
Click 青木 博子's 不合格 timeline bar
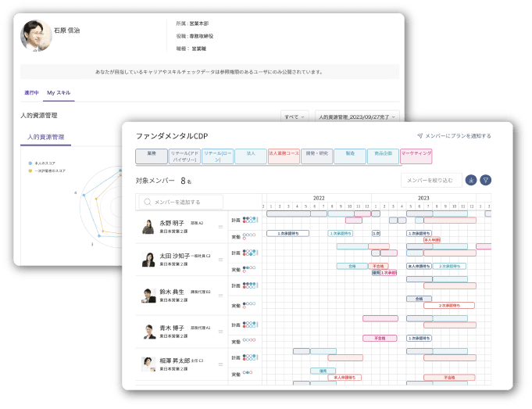[380, 339]
